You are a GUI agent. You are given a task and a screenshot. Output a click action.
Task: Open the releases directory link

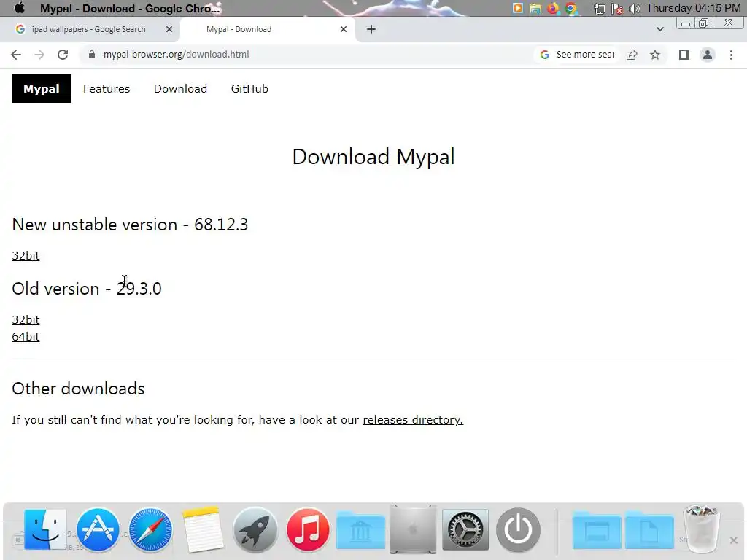point(413,419)
